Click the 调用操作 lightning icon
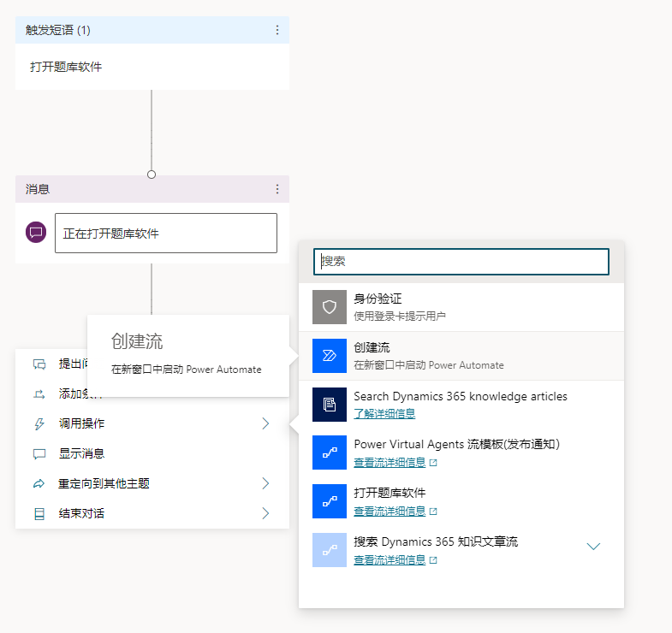The image size is (672, 633). pyautogui.click(x=39, y=424)
